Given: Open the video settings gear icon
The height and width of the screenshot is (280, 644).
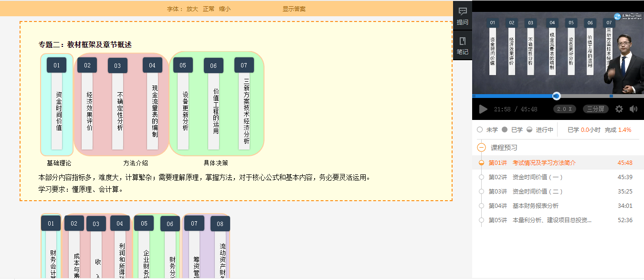Looking at the screenshot, I should tap(619, 109).
